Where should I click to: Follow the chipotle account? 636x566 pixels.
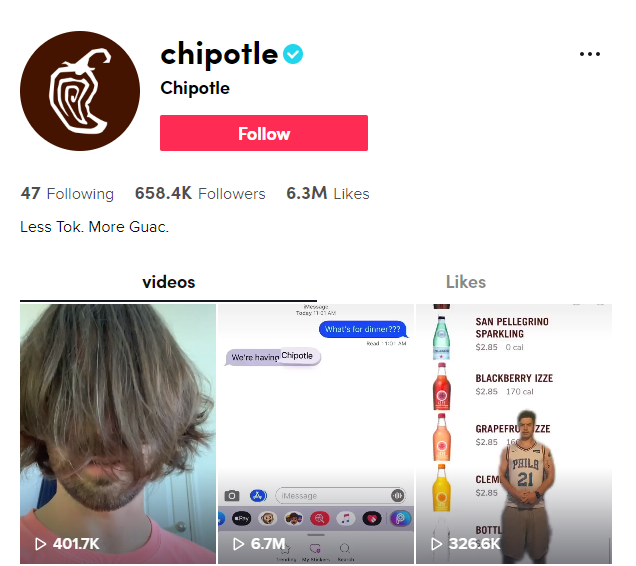(264, 133)
